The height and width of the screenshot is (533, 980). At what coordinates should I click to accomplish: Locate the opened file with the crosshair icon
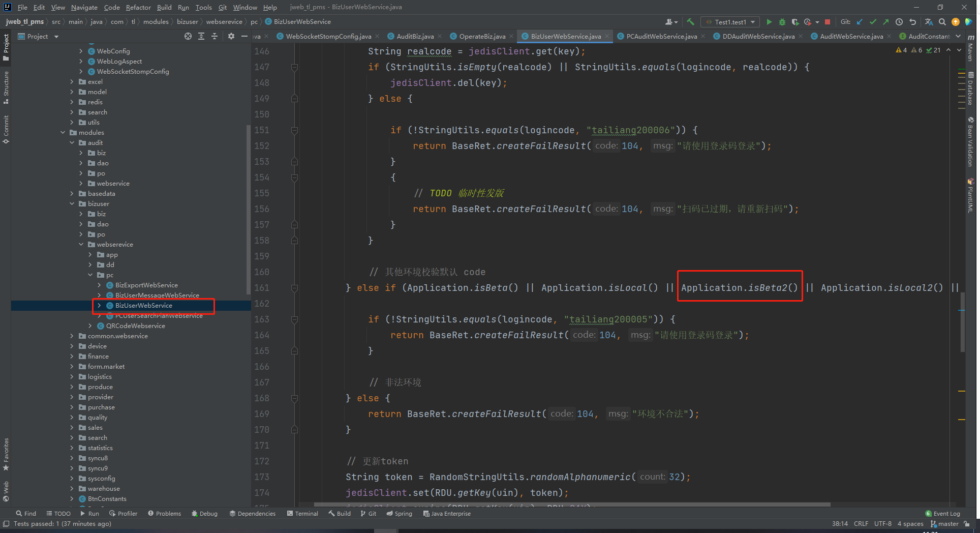pyautogui.click(x=188, y=36)
